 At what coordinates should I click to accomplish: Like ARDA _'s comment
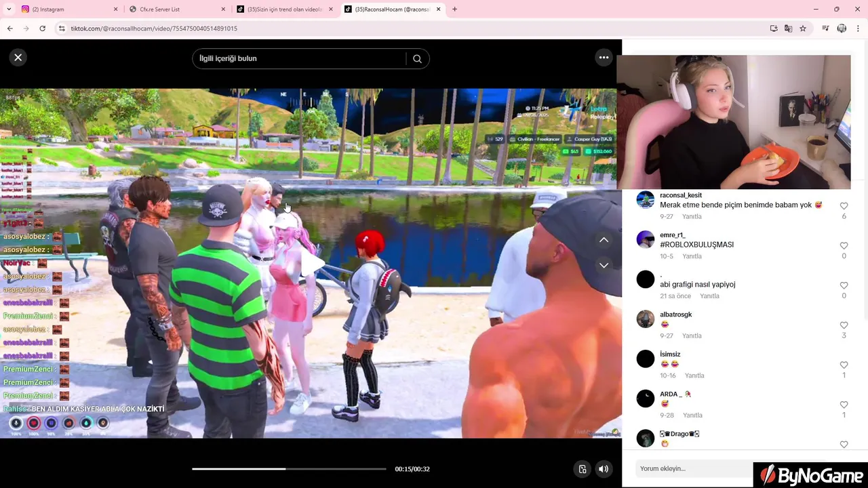tap(844, 405)
